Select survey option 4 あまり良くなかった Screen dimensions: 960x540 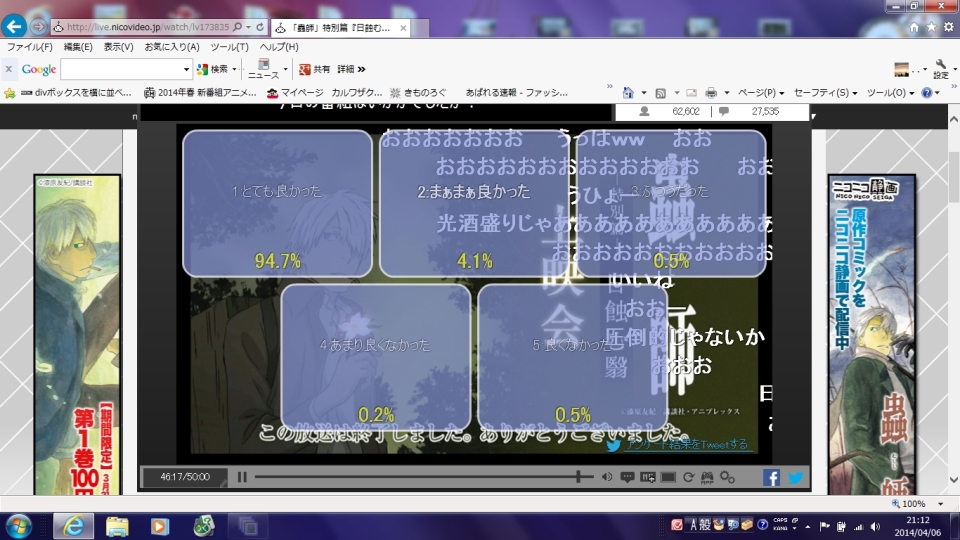pyautogui.click(x=375, y=356)
